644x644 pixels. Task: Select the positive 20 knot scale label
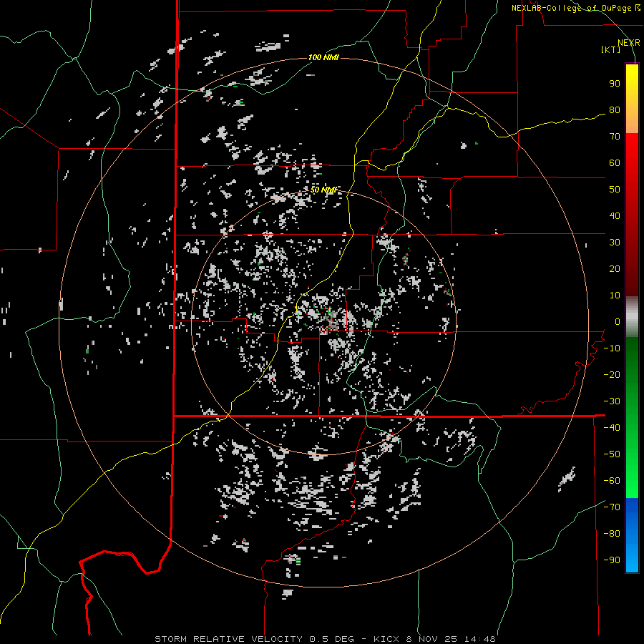pos(615,269)
